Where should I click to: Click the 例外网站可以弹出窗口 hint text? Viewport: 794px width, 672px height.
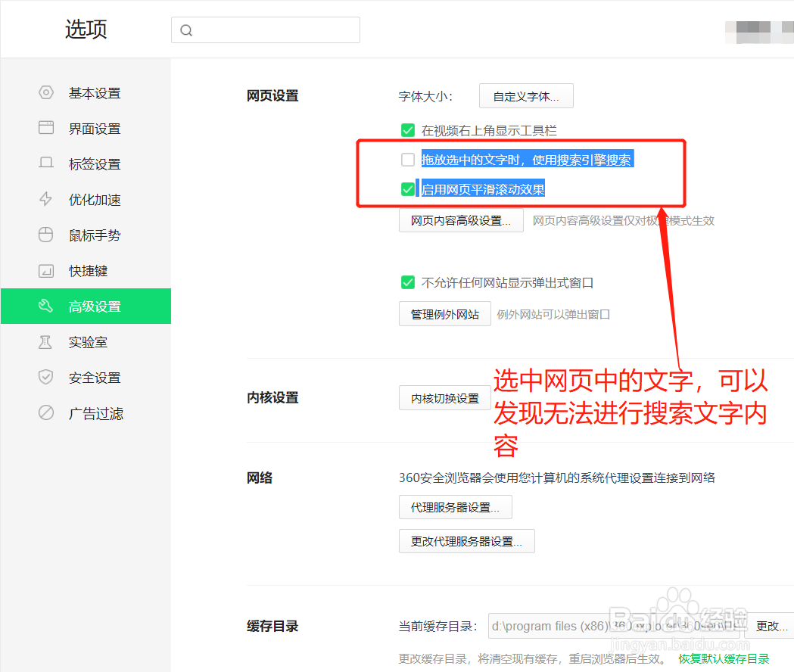[x=553, y=315]
